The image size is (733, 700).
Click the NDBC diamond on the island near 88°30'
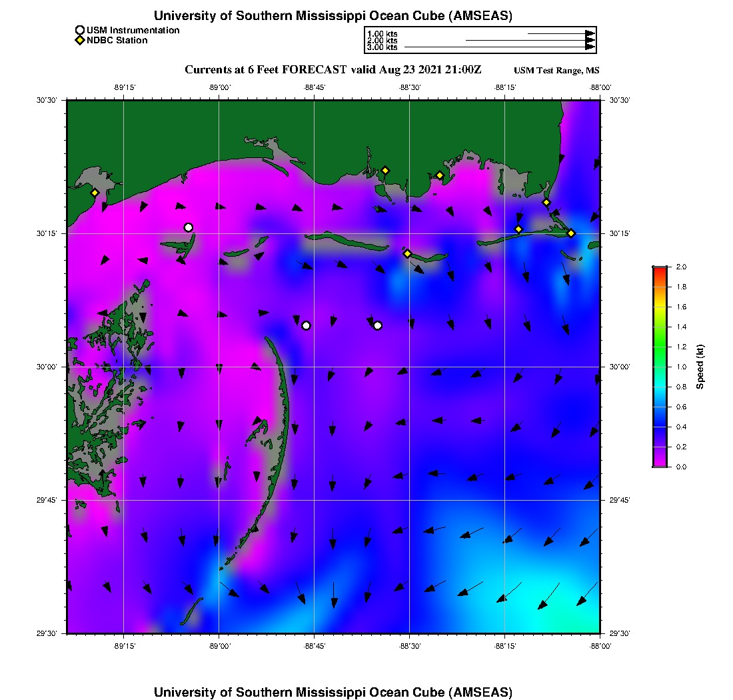[x=407, y=253]
